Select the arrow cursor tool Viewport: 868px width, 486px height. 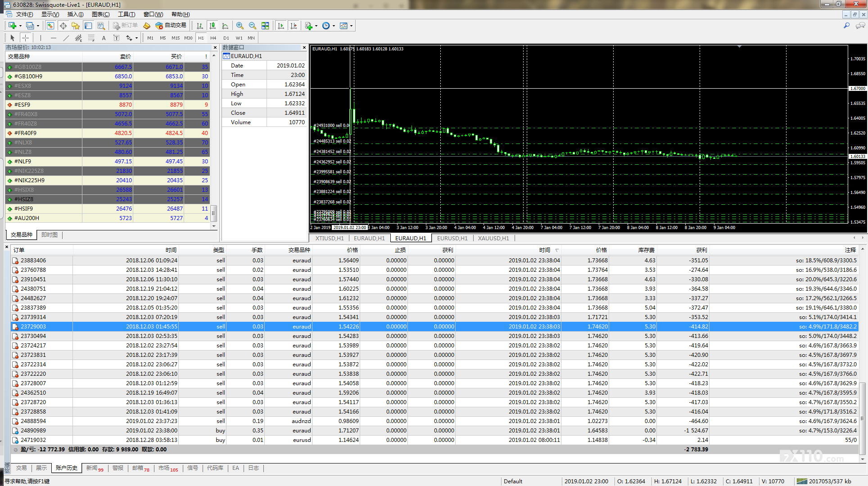13,38
